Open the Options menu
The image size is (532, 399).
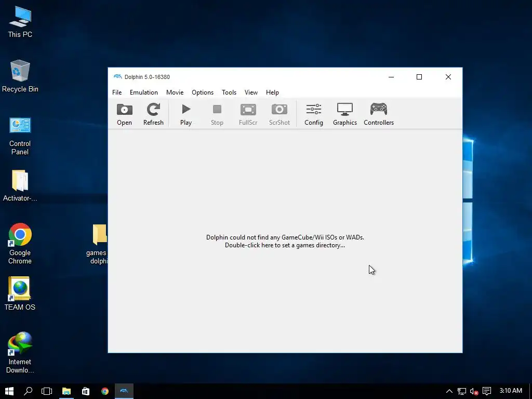[x=203, y=92]
